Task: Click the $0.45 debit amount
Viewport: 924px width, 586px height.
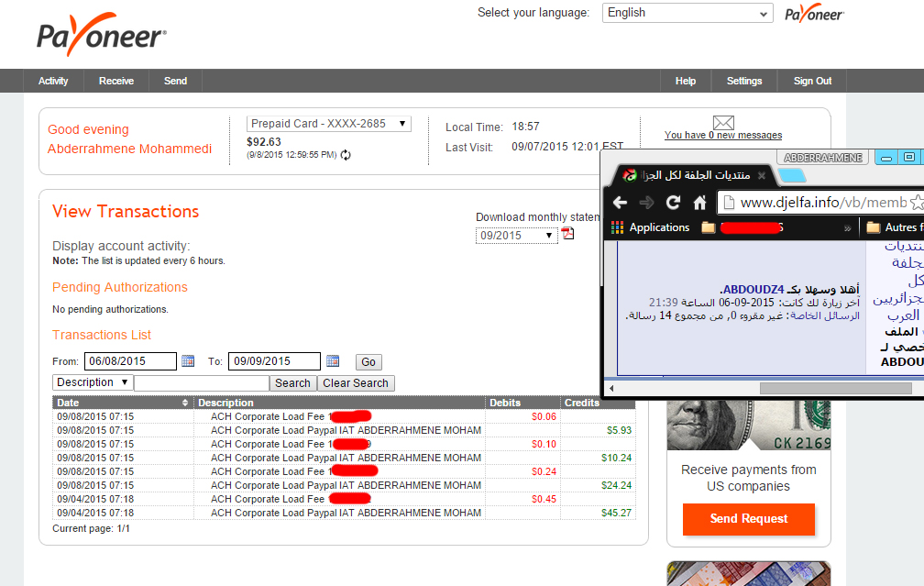Action: click(x=544, y=499)
